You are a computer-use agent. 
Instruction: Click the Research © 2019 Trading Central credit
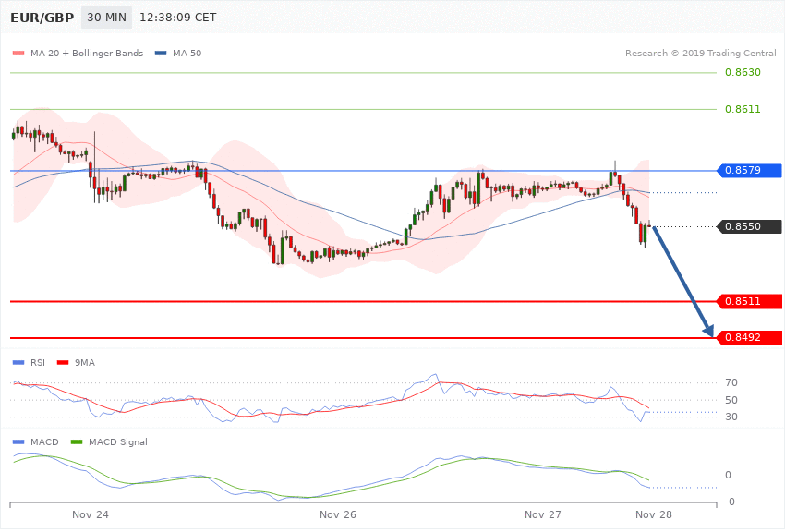pos(700,53)
